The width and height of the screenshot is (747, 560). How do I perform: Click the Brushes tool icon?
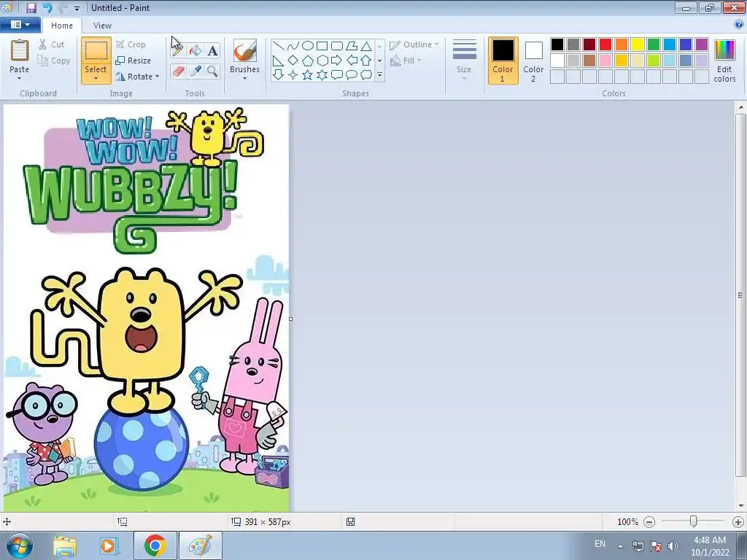[245, 50]
